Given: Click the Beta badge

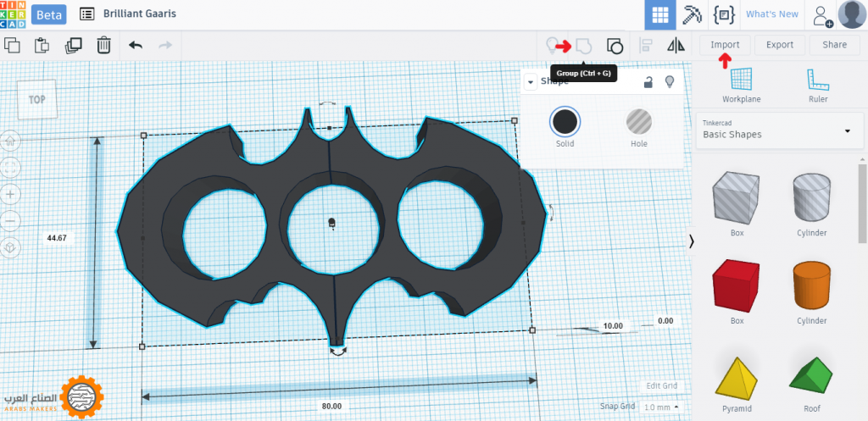Looking at the screenshot, I should point(48,14).
